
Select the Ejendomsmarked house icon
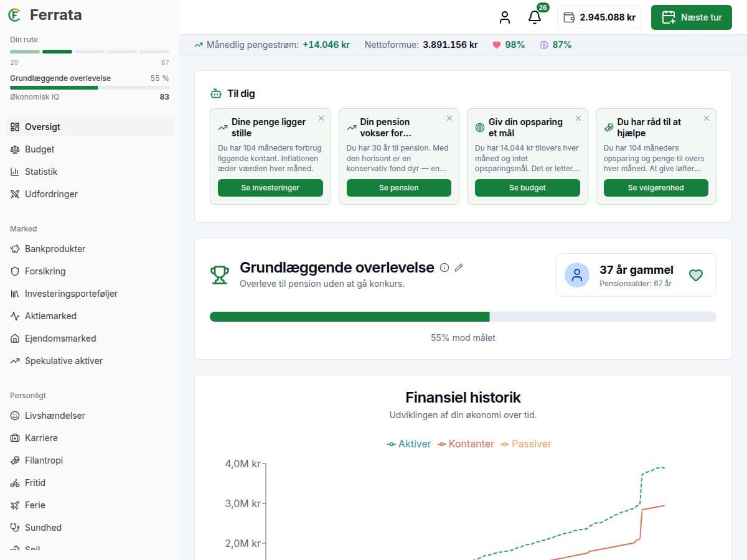(x=15, y=338)
